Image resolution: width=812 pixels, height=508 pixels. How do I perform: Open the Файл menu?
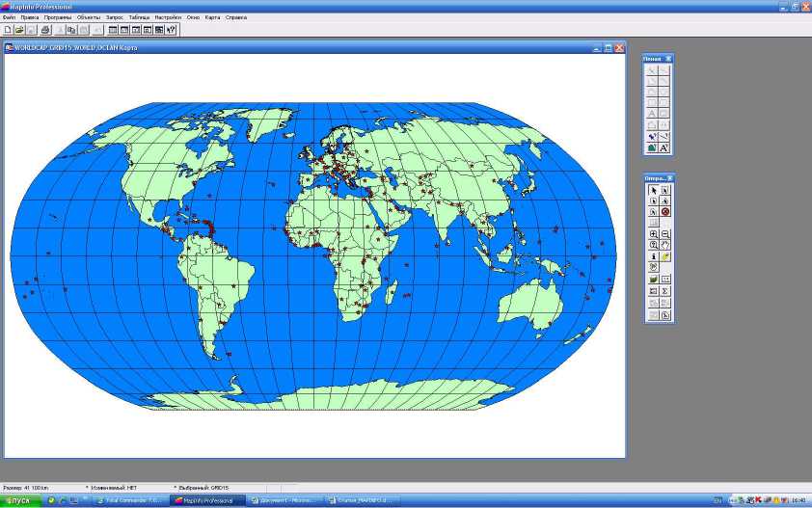pyautogui.click(x=9, y=17)
